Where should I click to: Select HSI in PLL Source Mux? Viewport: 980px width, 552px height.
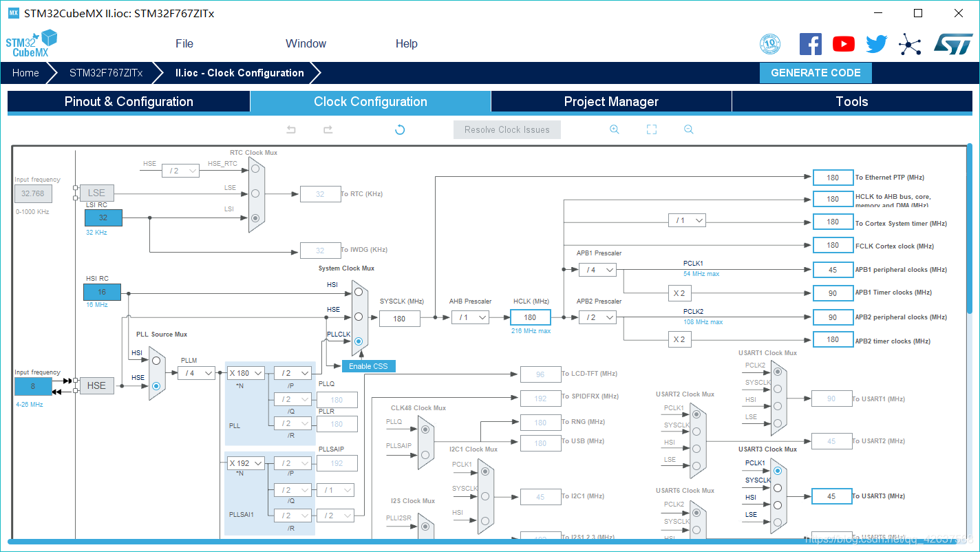pyautogui.click(x=156, y=360)
